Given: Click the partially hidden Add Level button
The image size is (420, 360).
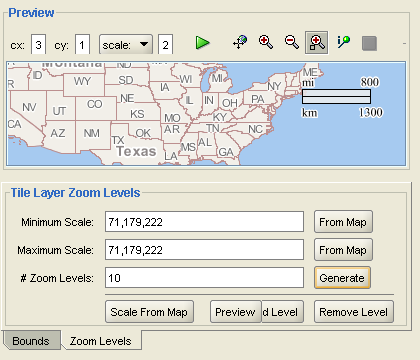Looking at the screenshot, I should click(x=283, y=312).
